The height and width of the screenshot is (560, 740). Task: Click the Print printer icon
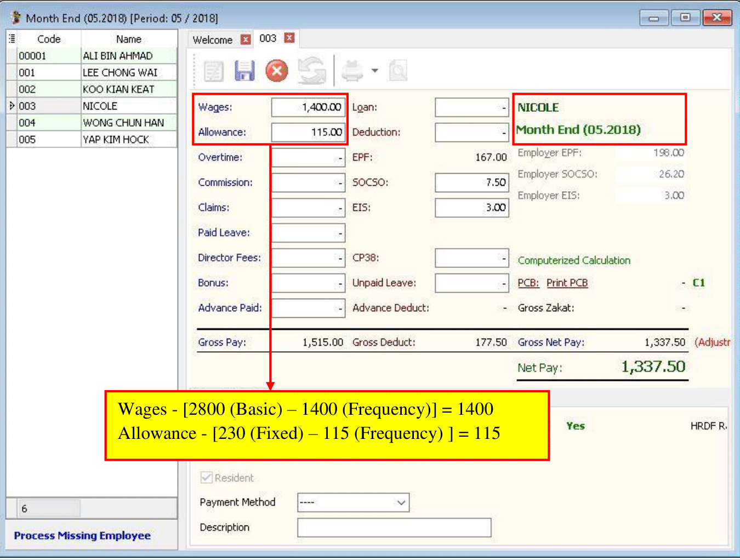coord(352,71)
